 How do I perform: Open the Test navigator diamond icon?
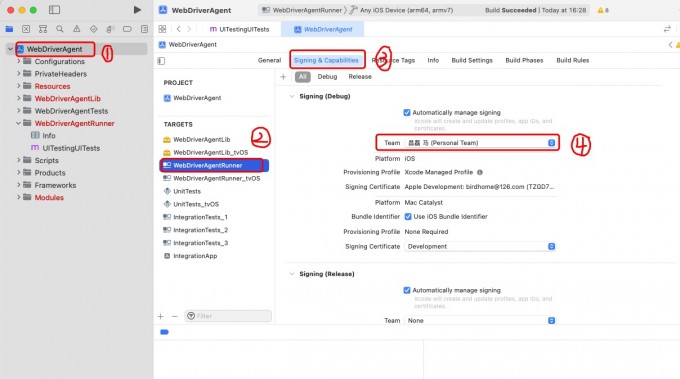93,29
